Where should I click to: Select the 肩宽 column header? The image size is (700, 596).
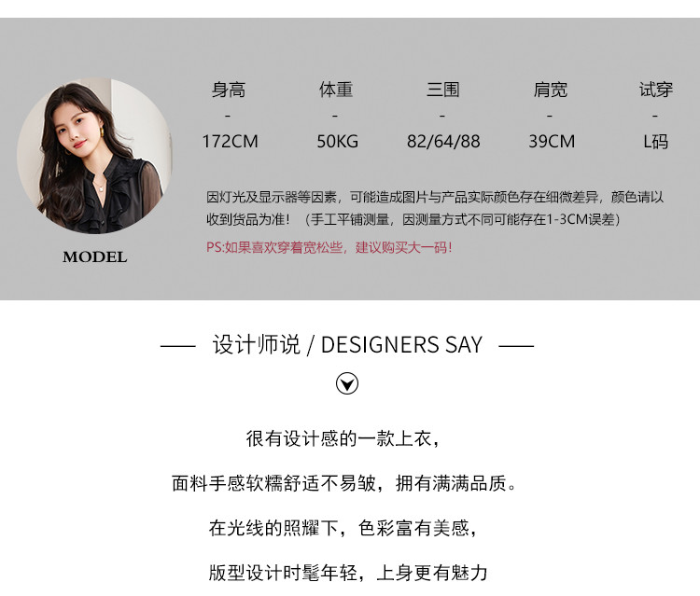click(551, 90)
